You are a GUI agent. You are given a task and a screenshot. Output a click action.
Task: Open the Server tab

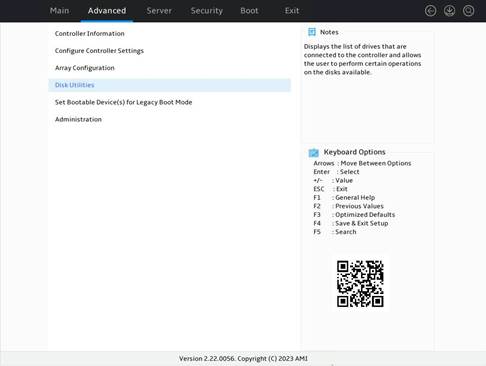pos(159,11)
